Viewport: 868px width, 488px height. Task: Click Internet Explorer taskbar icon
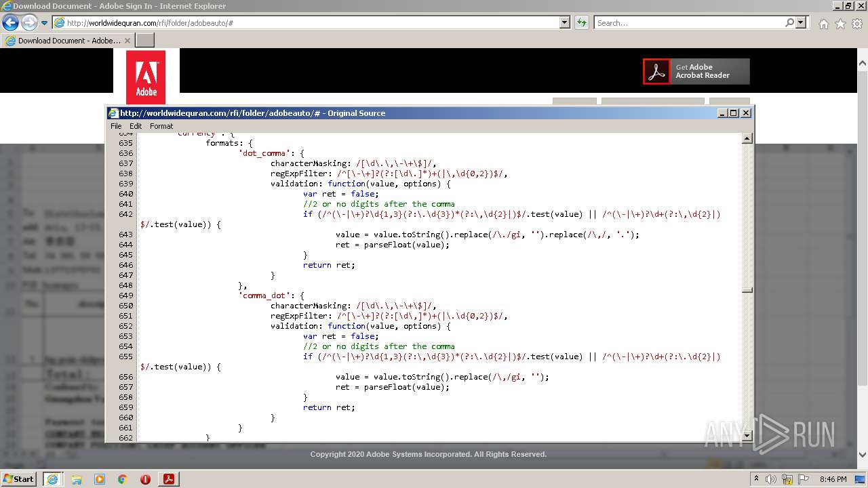coord(53,479)
